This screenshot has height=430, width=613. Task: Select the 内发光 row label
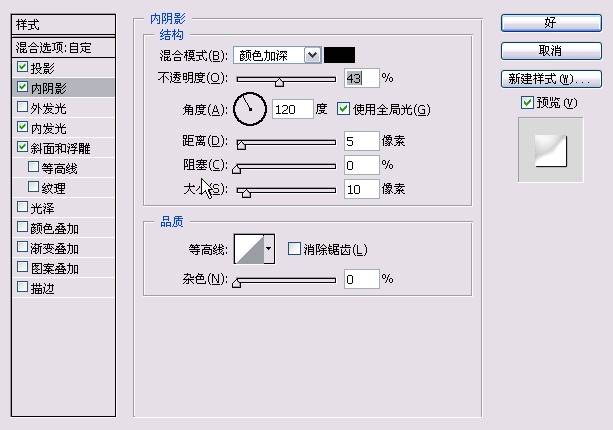(x=48, y=128)
